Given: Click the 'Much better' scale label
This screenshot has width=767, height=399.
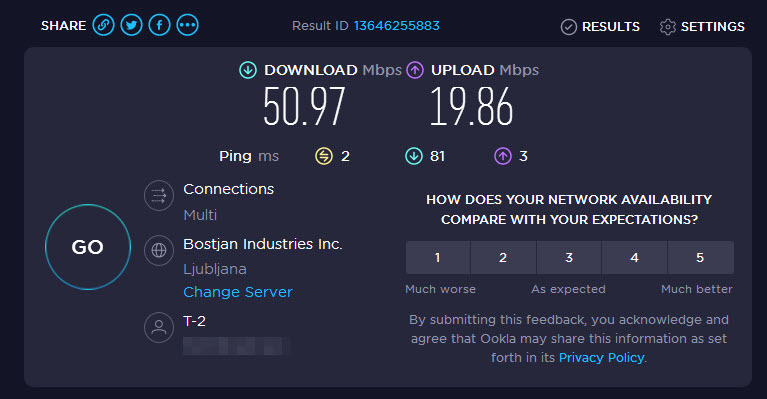Looking at the screenshot, I should click(x=697, y=289).
